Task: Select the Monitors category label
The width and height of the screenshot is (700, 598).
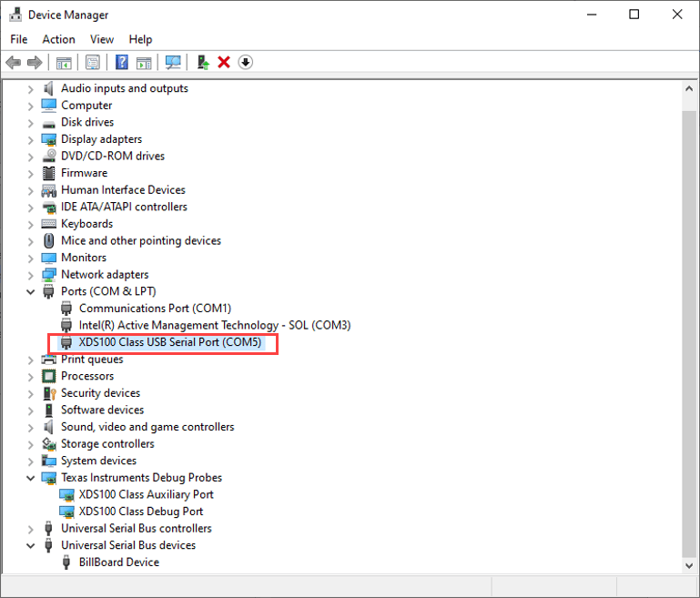Action: (84, 258)
